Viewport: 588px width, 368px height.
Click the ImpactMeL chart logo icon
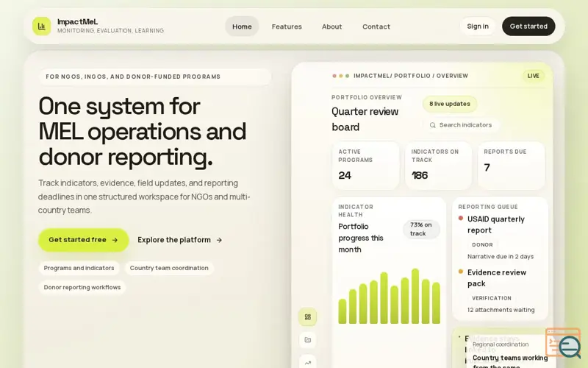tap(42, 26)
